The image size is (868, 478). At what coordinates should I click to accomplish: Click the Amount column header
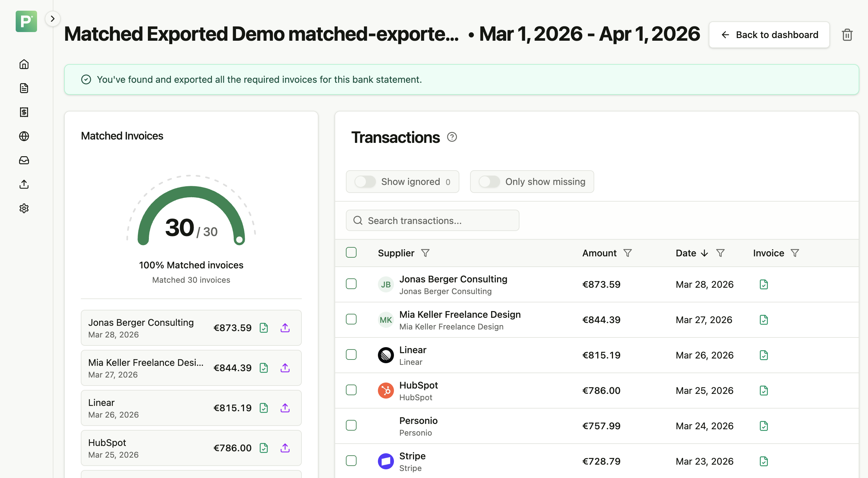600,253
